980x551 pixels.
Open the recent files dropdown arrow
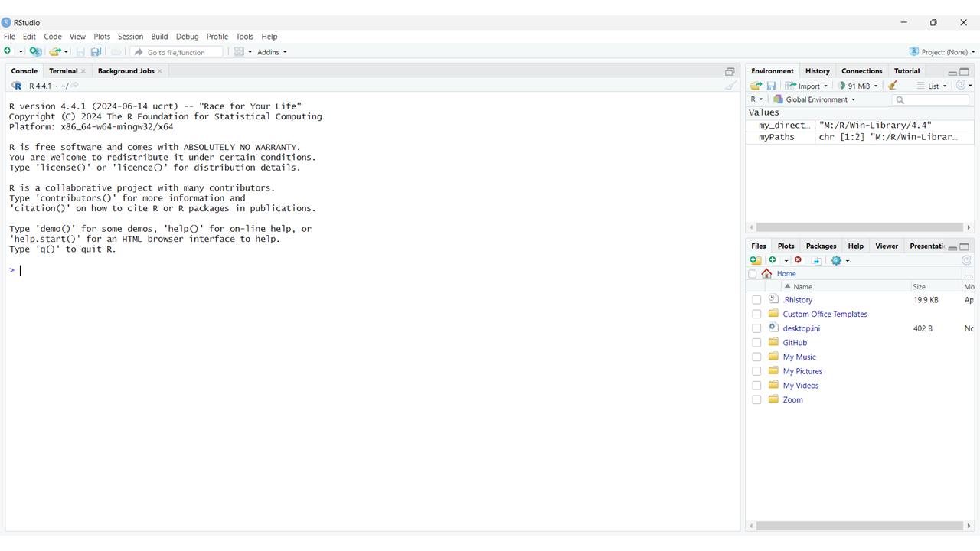[x=67, y=52]
